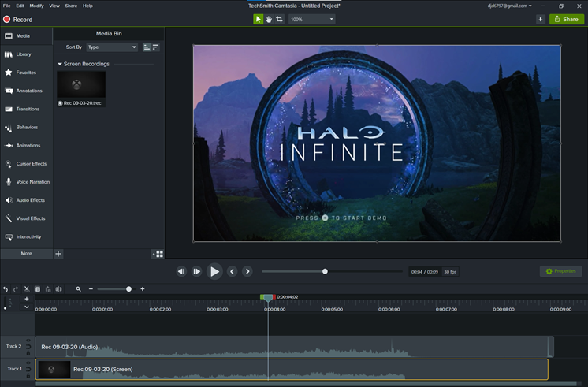Activate the Pan hand tool
The image size is (588, 387).
(x=269, y=19)
